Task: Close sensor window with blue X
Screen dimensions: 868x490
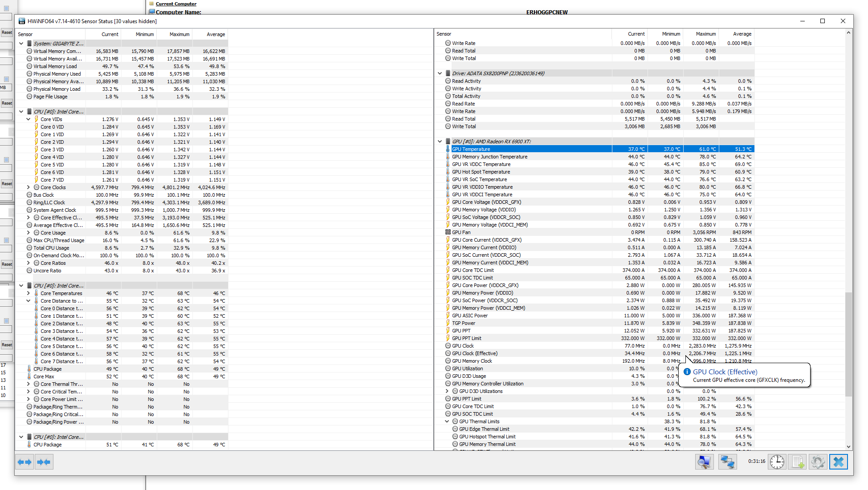Action: 839,462
